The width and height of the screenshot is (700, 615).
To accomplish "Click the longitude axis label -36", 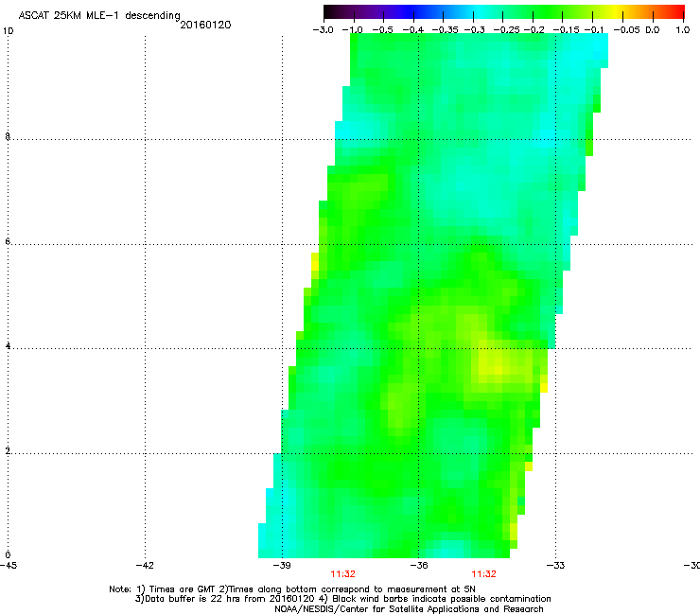I will coord(419,566).
